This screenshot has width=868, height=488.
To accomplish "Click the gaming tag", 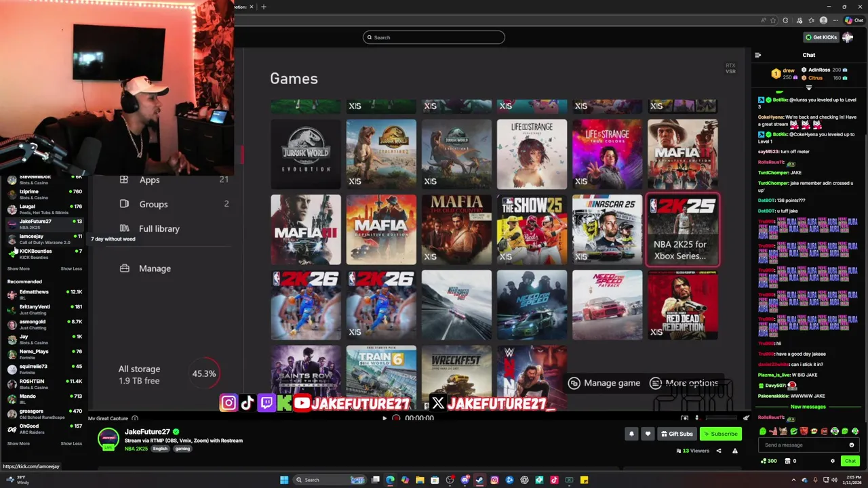I will 182,449.
